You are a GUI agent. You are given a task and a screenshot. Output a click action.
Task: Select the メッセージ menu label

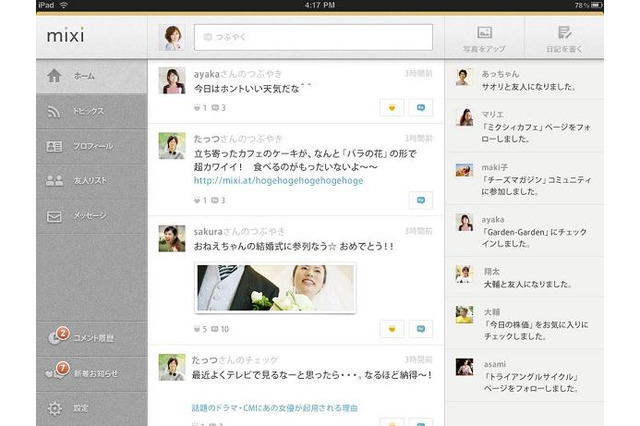[90, 215]
